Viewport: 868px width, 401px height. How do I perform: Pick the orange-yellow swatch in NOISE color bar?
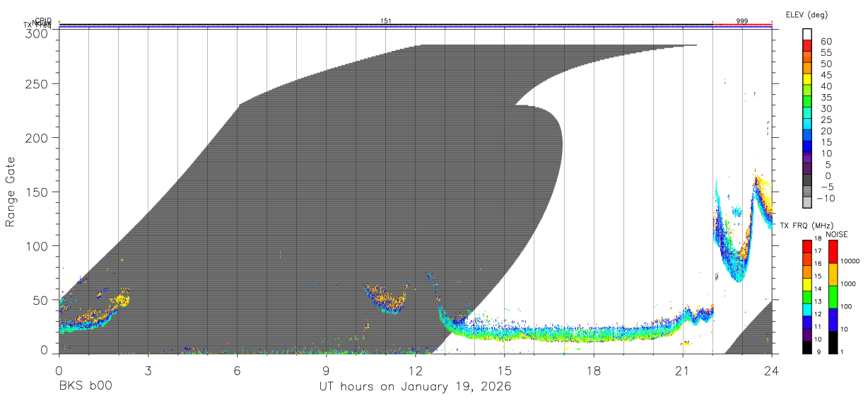tap(832, 274)
